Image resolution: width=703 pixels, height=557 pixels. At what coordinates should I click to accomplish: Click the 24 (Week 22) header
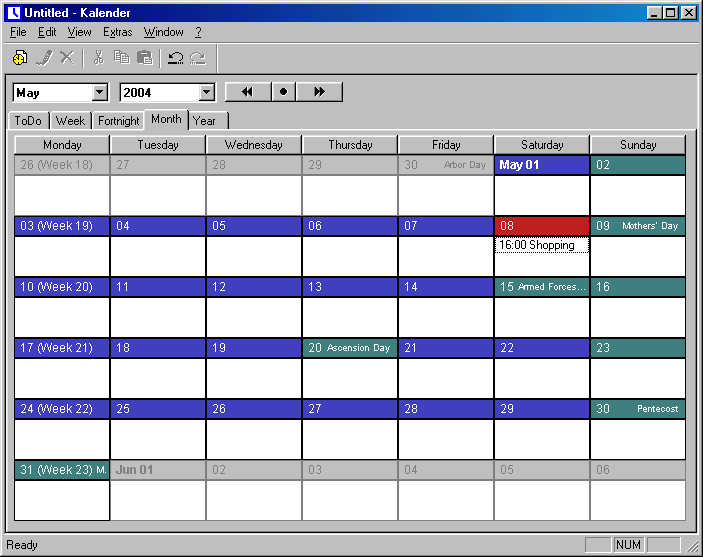pos(62,409)
